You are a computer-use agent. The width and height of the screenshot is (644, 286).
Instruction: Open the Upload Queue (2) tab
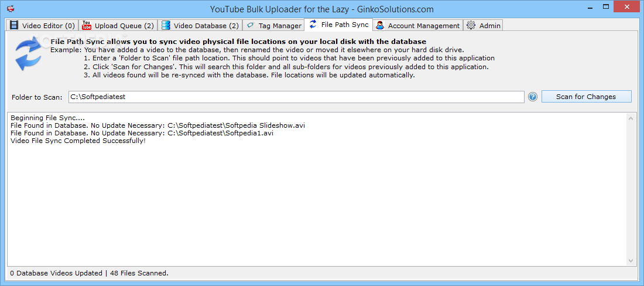[118, 25]
